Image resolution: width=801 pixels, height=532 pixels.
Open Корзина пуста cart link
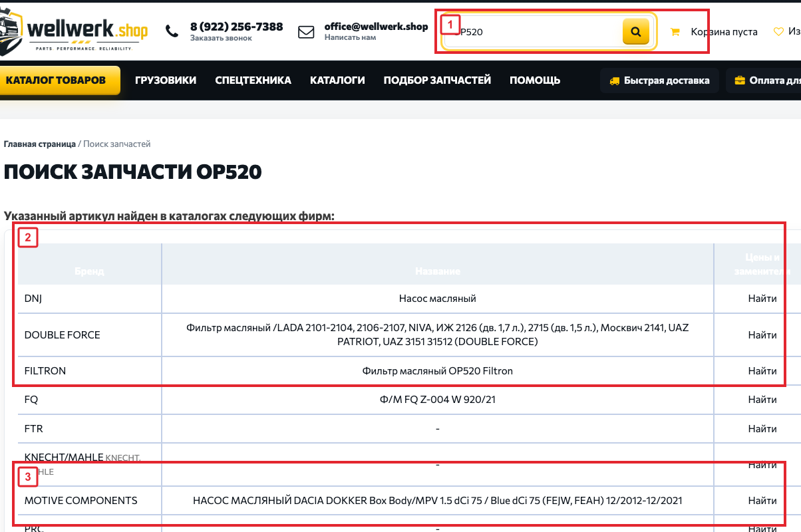click(x=724, y=31)
